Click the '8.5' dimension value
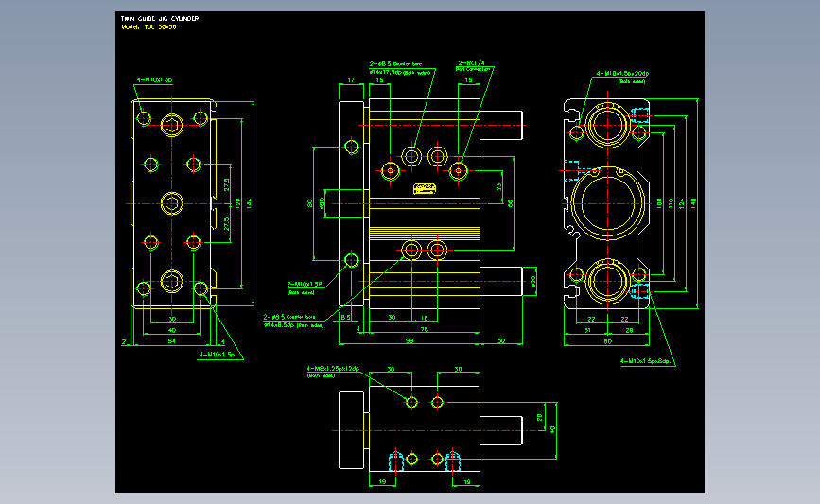Screen dimensions: 820x504 pyautogui.click(x=345, y=318)
